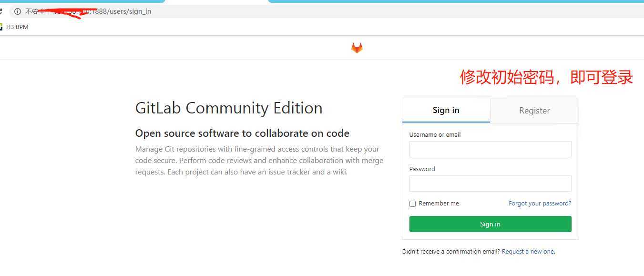Image resolution: width=644 pixels, height=276 pixels.
Task: Enable the Remember me checkbox
Action: 413,204
